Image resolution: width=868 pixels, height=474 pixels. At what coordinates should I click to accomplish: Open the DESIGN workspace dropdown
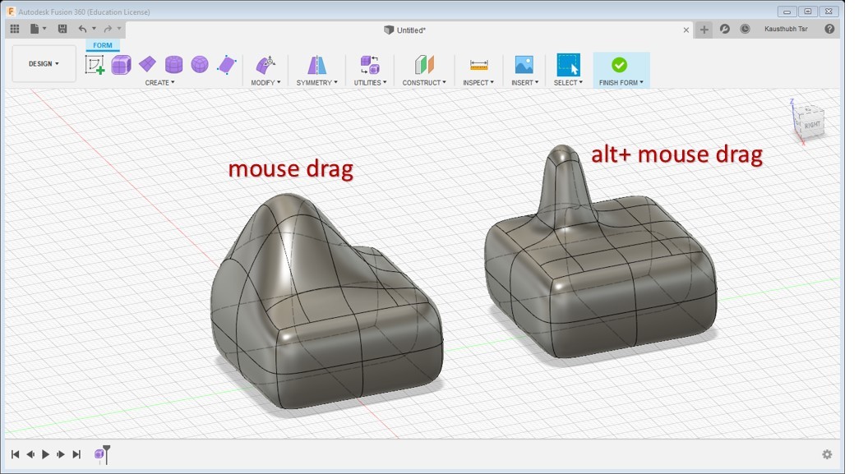(44, 63)
